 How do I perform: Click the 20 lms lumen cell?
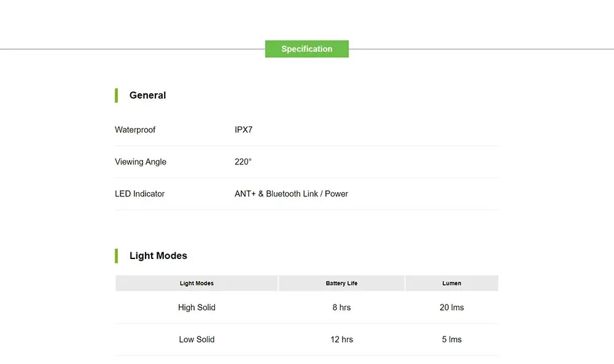point(451,308)
